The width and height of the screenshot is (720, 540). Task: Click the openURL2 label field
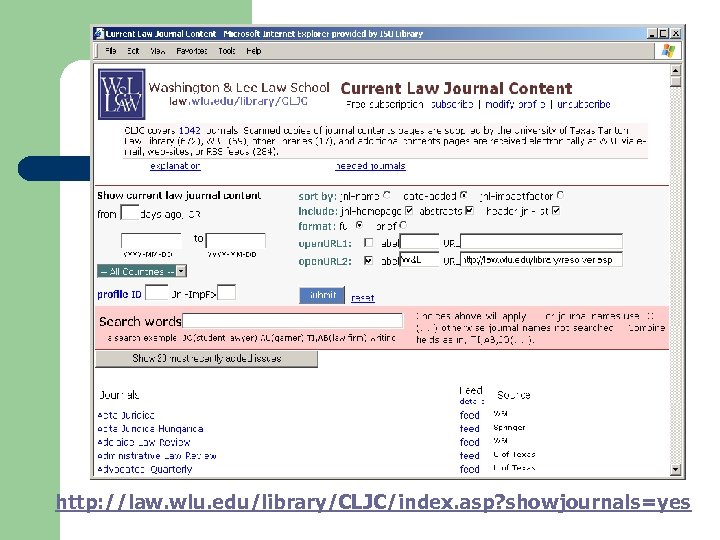click(x=419, y=259)
